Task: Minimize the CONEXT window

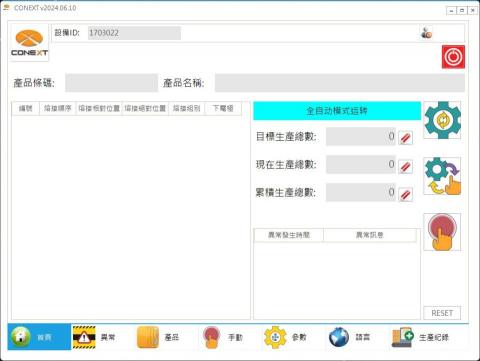Action: (x=451, y=11)
